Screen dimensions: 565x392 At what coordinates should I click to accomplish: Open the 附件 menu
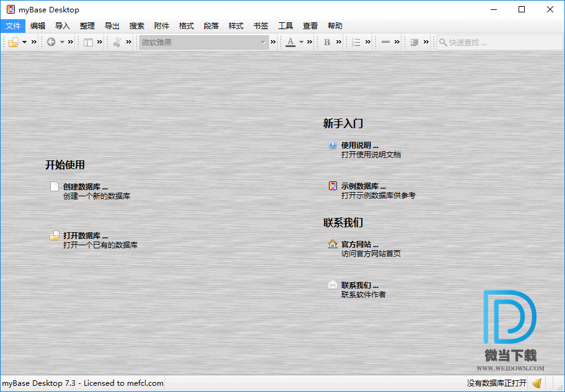click(x=162, y=26)
